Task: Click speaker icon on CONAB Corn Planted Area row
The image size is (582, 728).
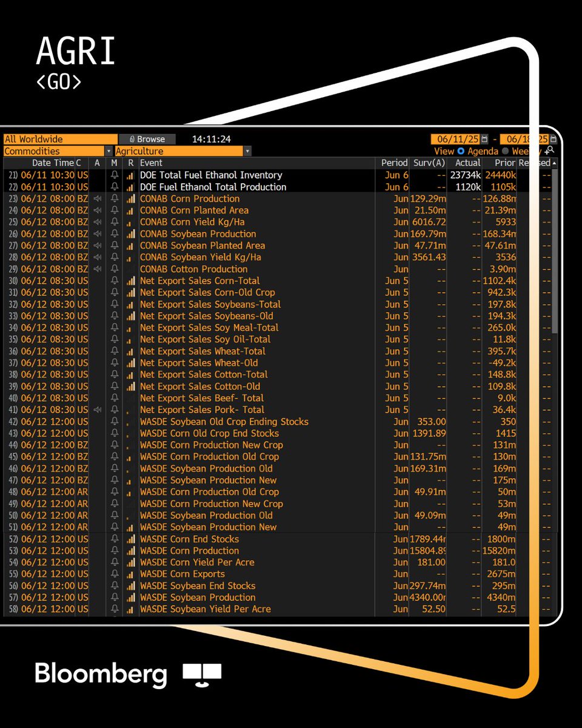Action: (97, 211)
